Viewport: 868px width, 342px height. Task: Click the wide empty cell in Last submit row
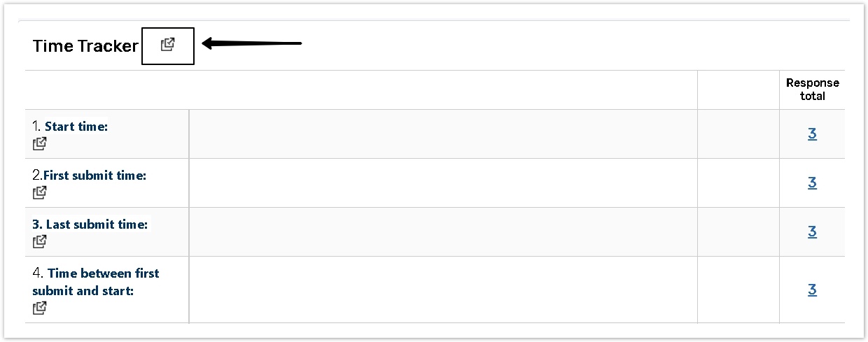coord(442,231)
